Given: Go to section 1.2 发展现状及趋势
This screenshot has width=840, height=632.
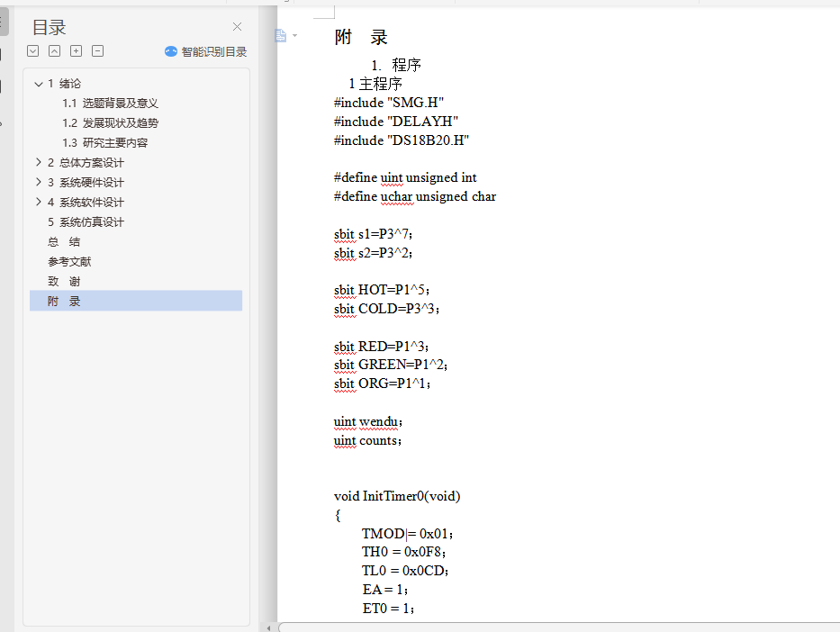Looking at the screenshot, I should [x=110, y=123].
